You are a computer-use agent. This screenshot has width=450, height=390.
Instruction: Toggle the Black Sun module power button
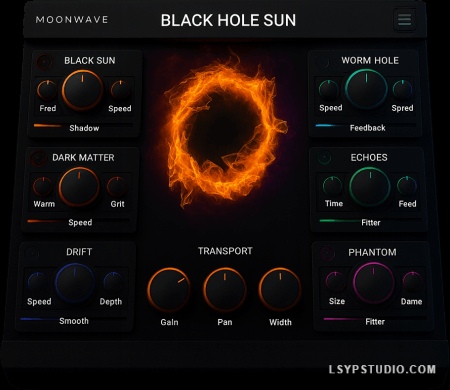[44, 62]
